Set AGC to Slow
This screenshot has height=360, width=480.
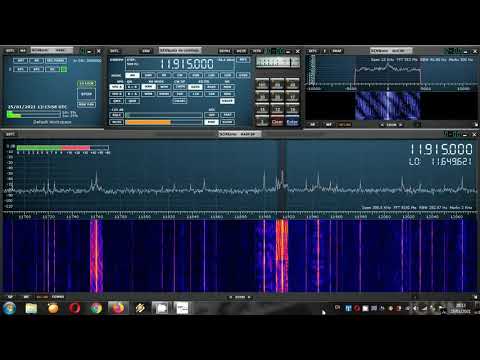[x=227, y=122]
